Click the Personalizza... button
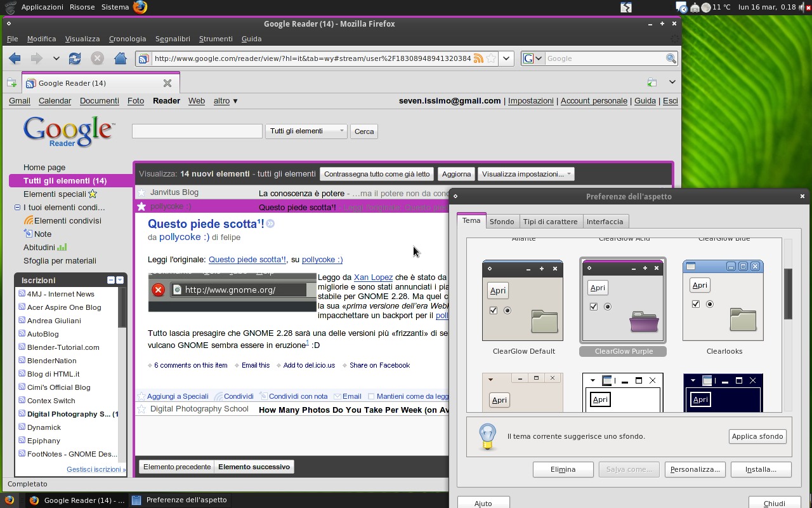This screenshot has height=508, width=812. pos(695,469)
